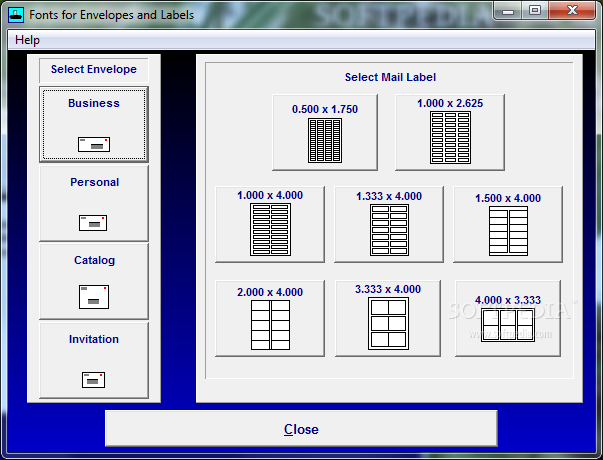The width and height of the screenshot is (603, 460).
Task: Click the Personal envelope icon
Action: click(x=93, y=223)
